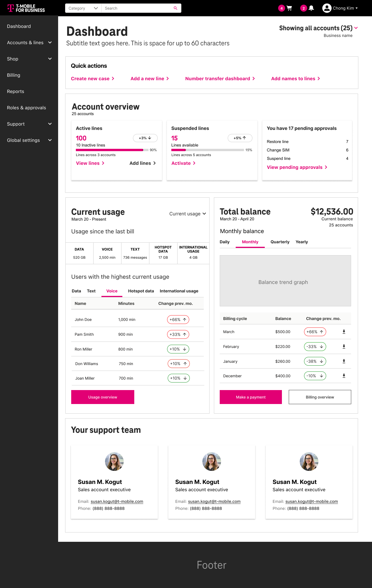Select the Data usage tab
The height and width of the screenshot is (588, 372).
76,291
